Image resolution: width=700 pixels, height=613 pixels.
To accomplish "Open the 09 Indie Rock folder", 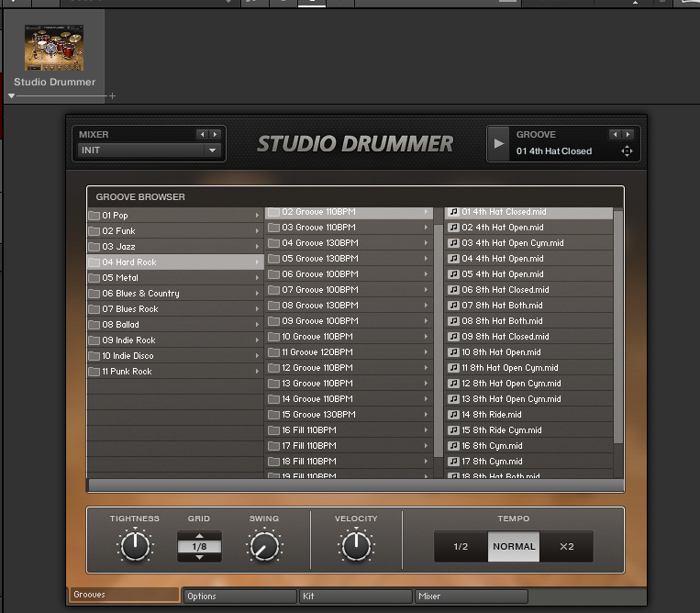I will [x=175, y=340].
